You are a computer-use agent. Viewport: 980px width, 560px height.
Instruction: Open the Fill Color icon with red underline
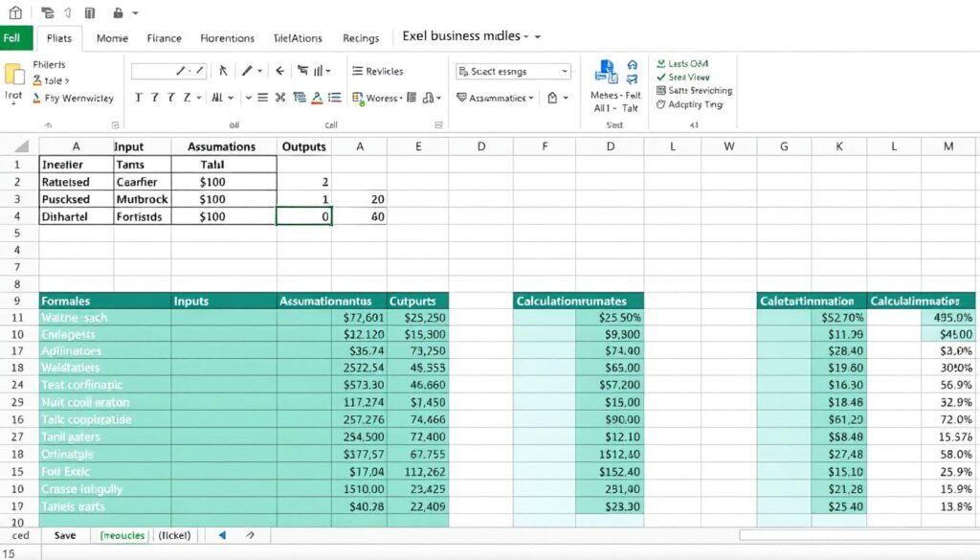317,97
